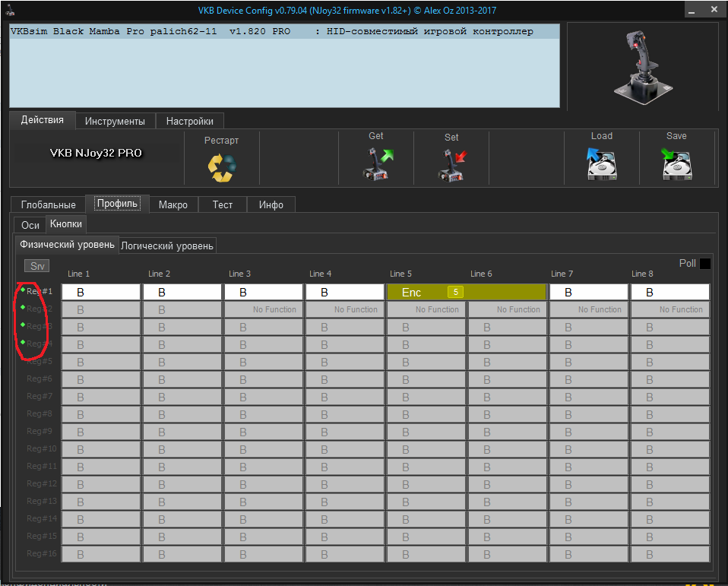
Task: Click the Line 5 column header
Action: (400, 274)
